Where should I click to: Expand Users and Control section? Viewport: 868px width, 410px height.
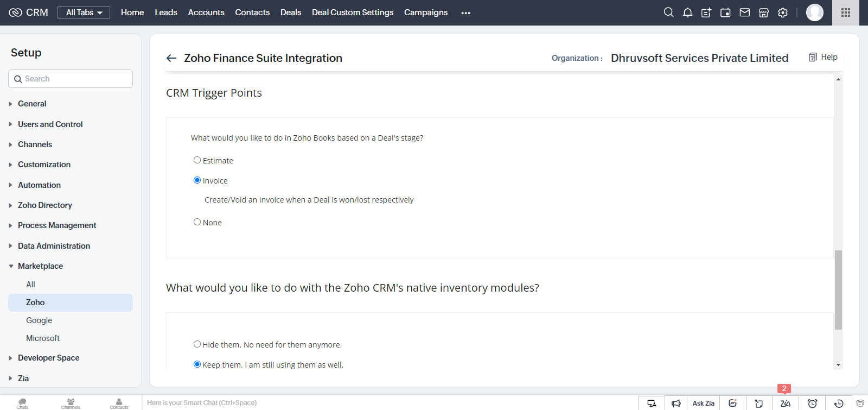[50, 124]
